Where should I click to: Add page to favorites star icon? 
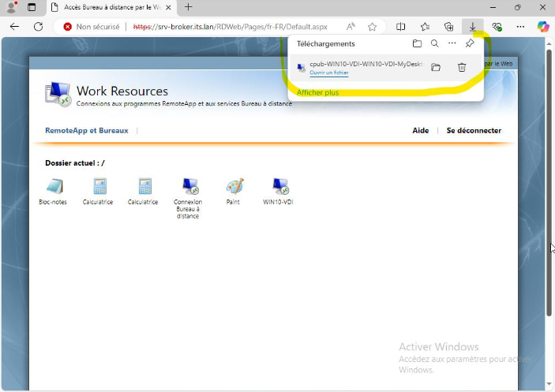pyautogui.click(x=372, y=27)
